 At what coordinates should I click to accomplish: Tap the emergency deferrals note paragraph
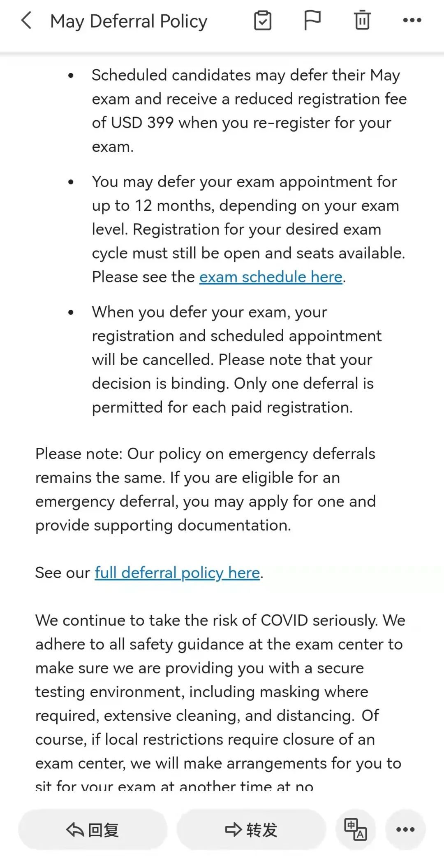coord(206,489)
